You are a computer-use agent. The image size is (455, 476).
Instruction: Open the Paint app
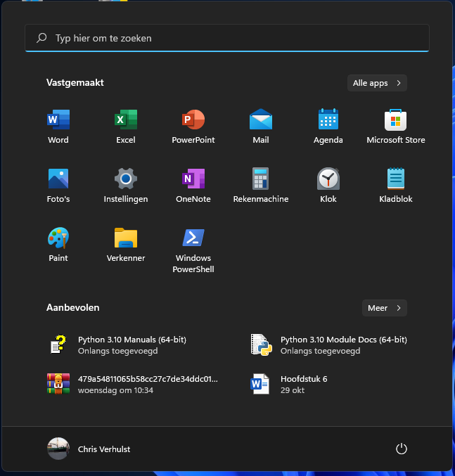point(58,238)
